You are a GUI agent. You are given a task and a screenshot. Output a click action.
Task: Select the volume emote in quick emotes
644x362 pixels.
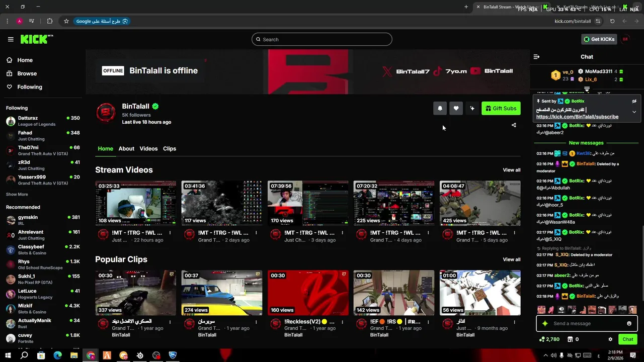(x=561, y=310)
